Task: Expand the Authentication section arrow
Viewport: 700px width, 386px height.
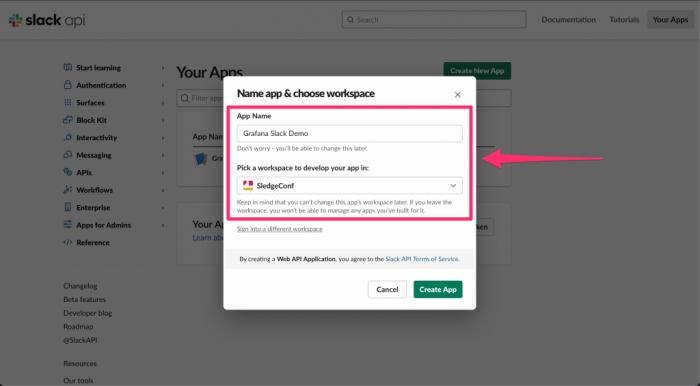Action: coord(163,85)
